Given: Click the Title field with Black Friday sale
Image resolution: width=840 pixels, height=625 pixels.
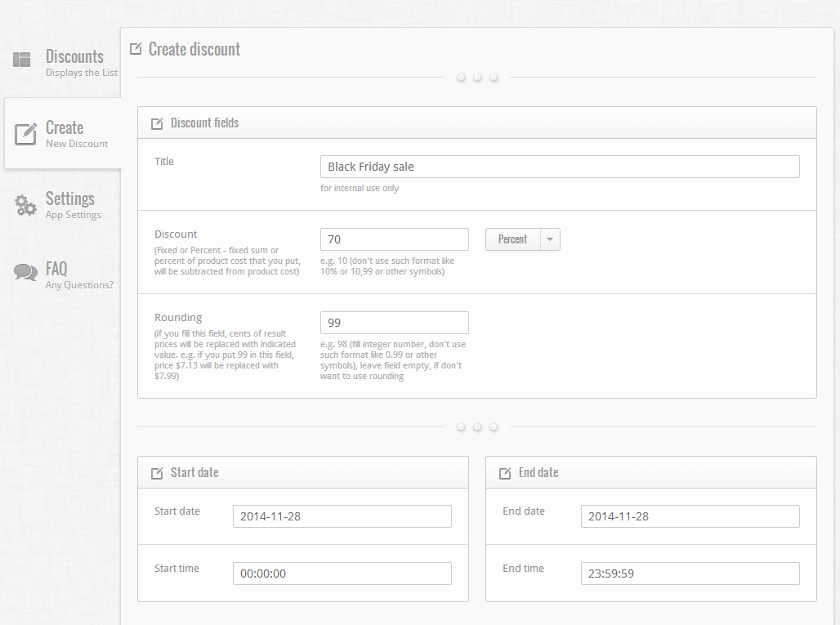Looking at the screenshot, I should [560, 167].
